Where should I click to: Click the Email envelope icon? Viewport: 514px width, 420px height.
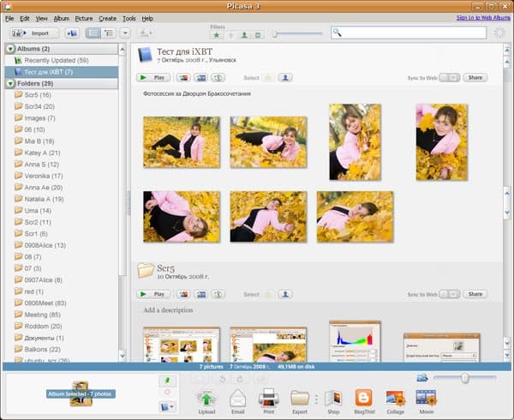(x=237, y=402)
